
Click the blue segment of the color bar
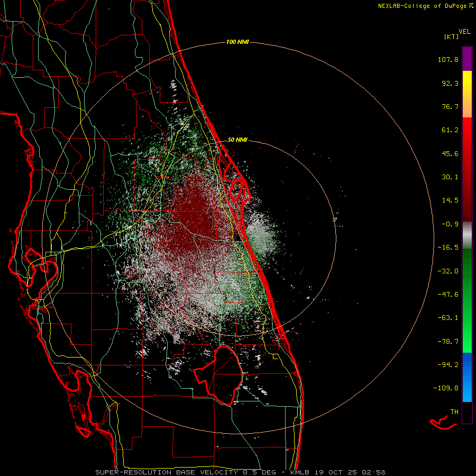pos(467,377)
